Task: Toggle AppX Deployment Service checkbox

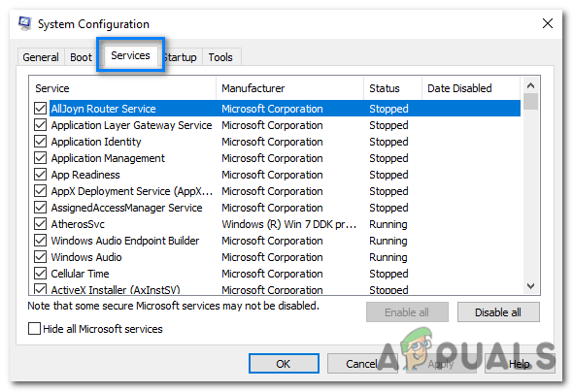Action: [40, 191]
